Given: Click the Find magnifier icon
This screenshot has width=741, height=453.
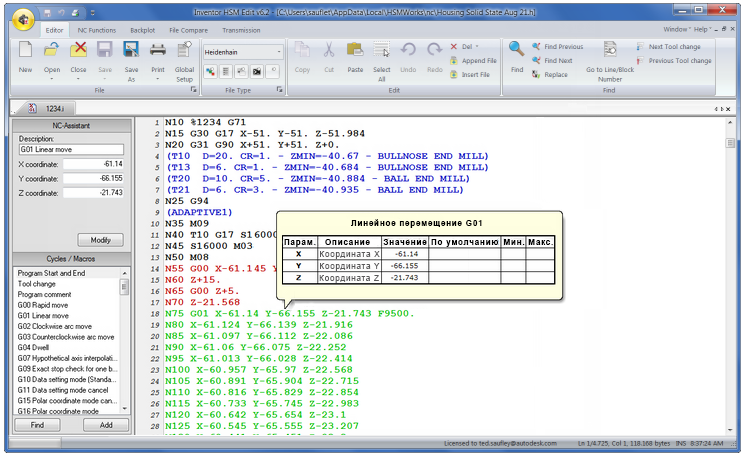Looking at the screenshot, I should coord(517,49).
